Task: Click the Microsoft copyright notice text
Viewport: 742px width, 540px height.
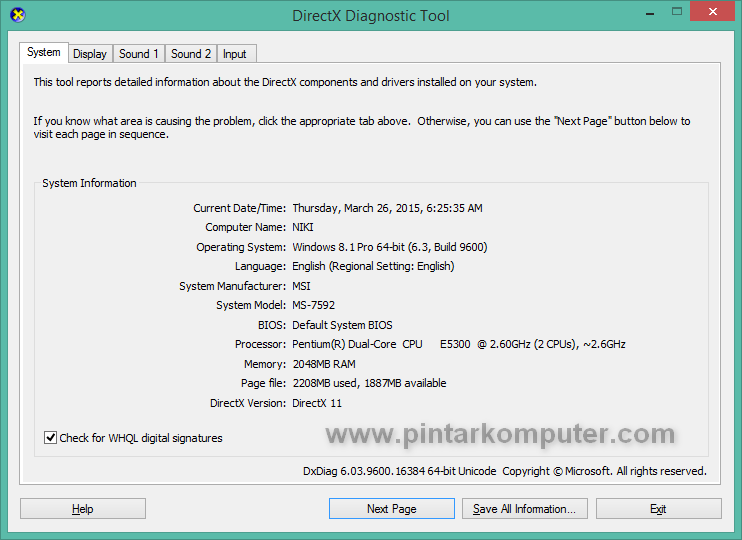Action: tap(604, 471)
